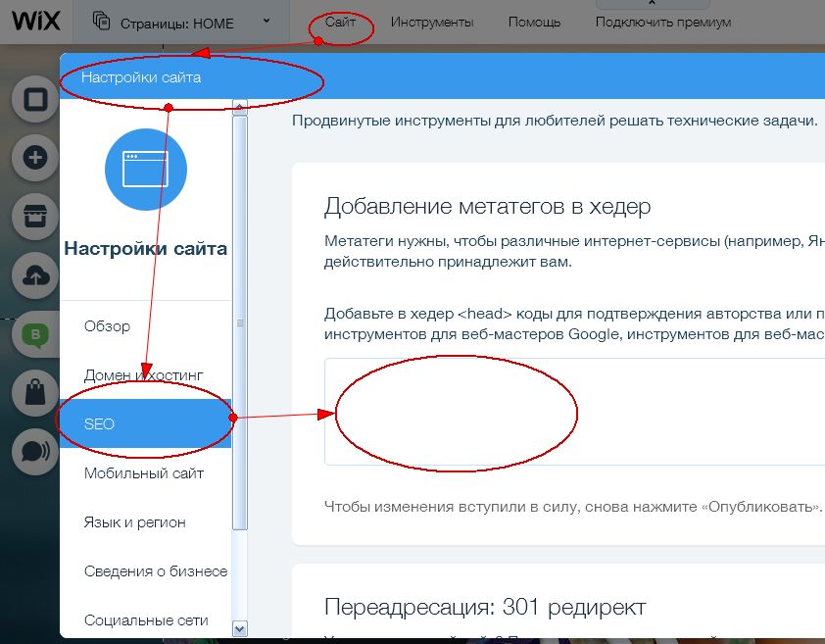Click the Настройки сайта dialog title bar text
The height and width of the screenshot is (644, 825).
click(x=141, y=77)
